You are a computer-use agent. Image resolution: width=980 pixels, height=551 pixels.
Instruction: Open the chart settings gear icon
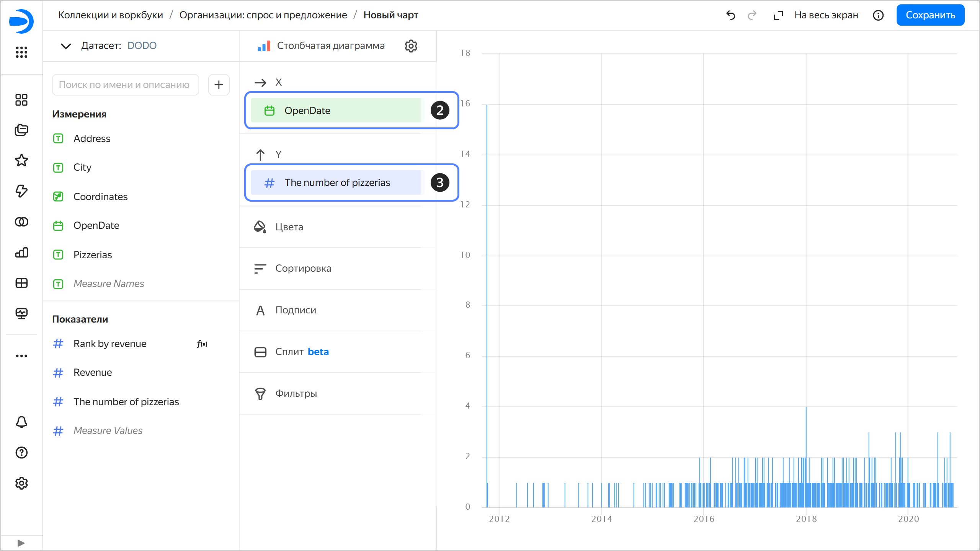point(411,46)
